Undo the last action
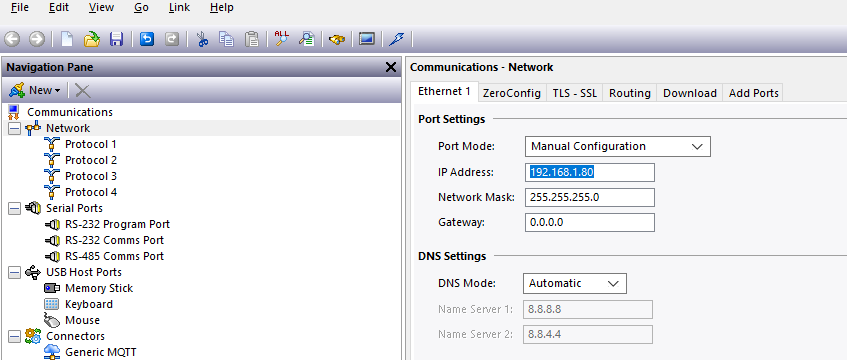Viewport: 847px width, 360px height. (147, 39)
